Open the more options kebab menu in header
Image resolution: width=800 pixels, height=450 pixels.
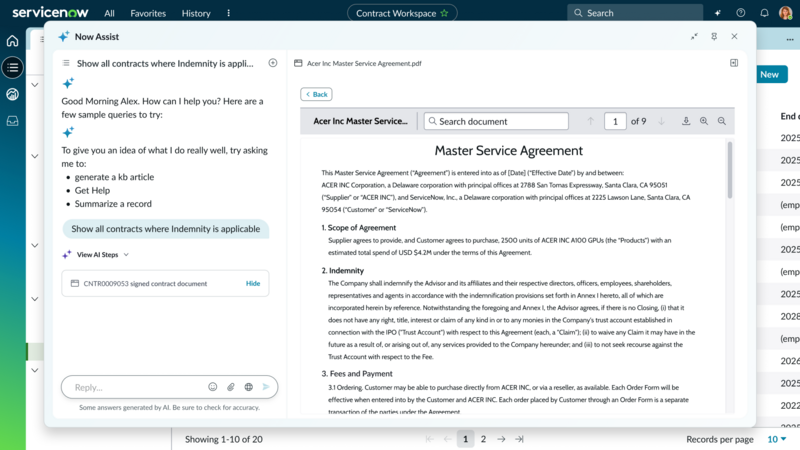click(229, 13)
